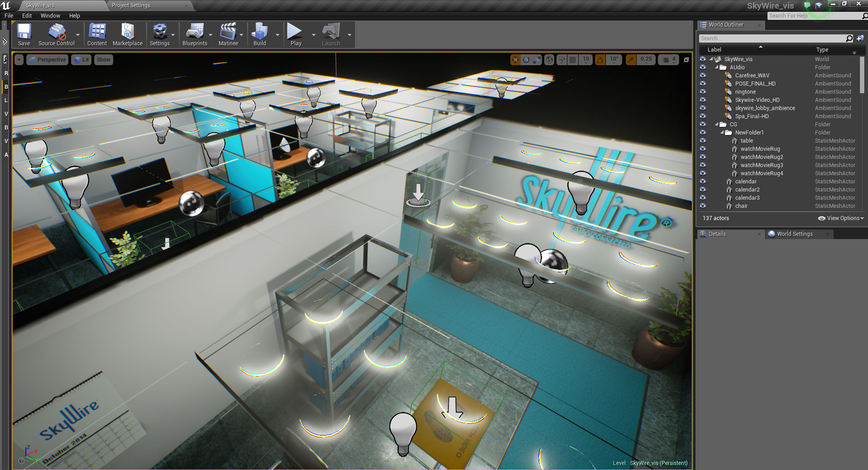The image size is (868, 470).
Task: Open tutorials graduation cap icon
Action: click(819, 5)
